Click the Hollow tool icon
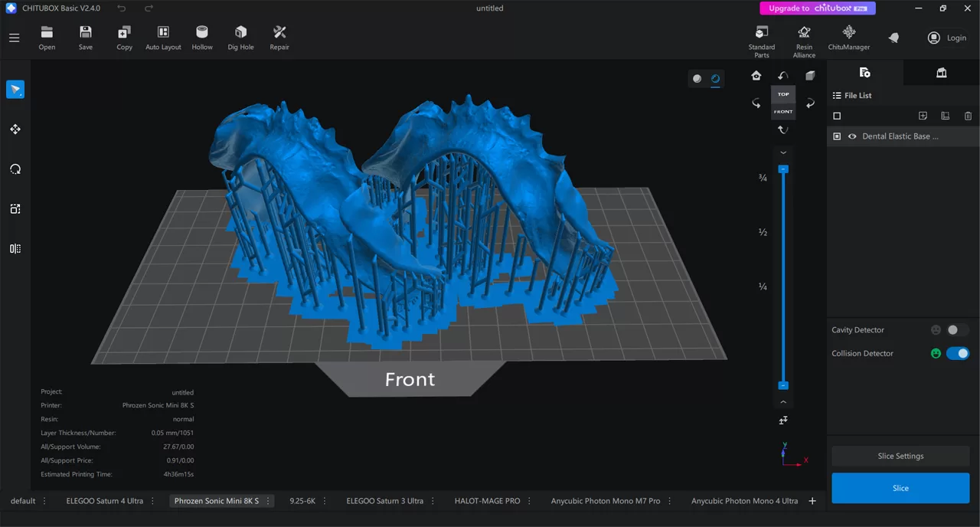The image size is (980, 527). pos(202,38)
